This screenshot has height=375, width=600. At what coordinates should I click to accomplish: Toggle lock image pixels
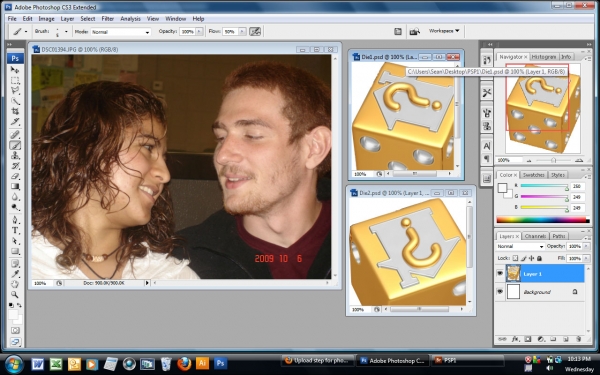tap(523, 258)
